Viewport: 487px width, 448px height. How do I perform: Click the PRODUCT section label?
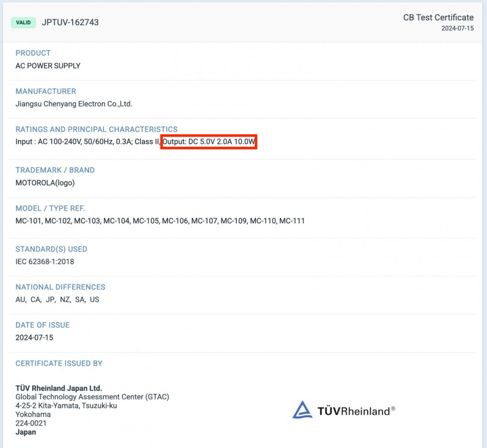[33, 53]
